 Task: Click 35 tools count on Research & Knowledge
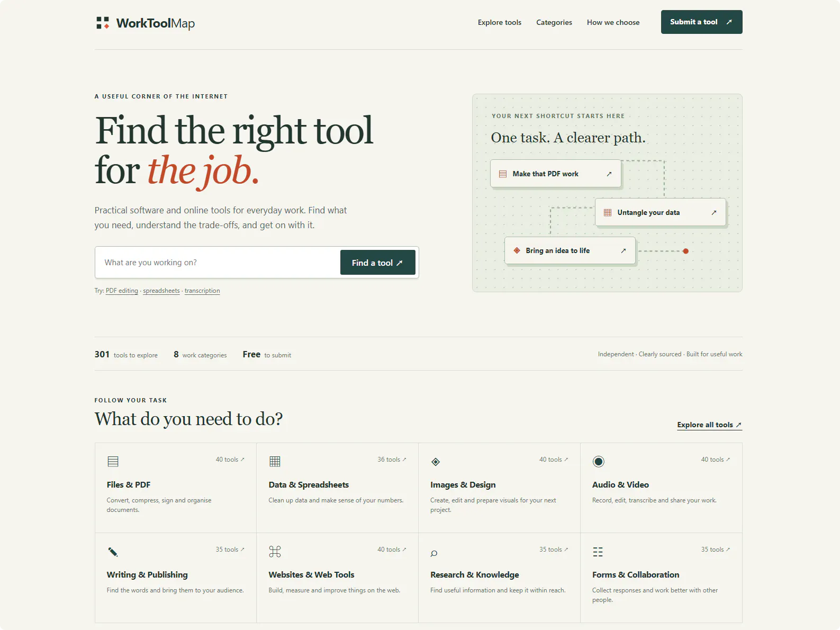pos(554,550)
